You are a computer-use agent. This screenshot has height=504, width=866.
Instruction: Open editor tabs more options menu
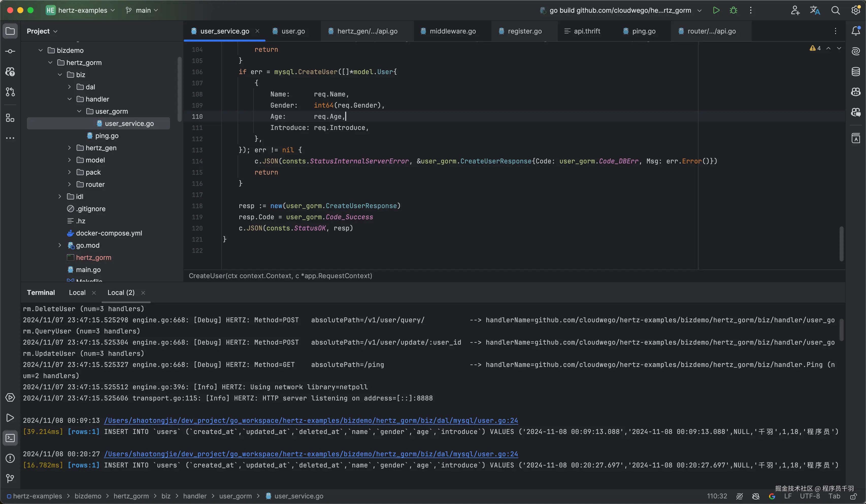[x=835, y=31]
